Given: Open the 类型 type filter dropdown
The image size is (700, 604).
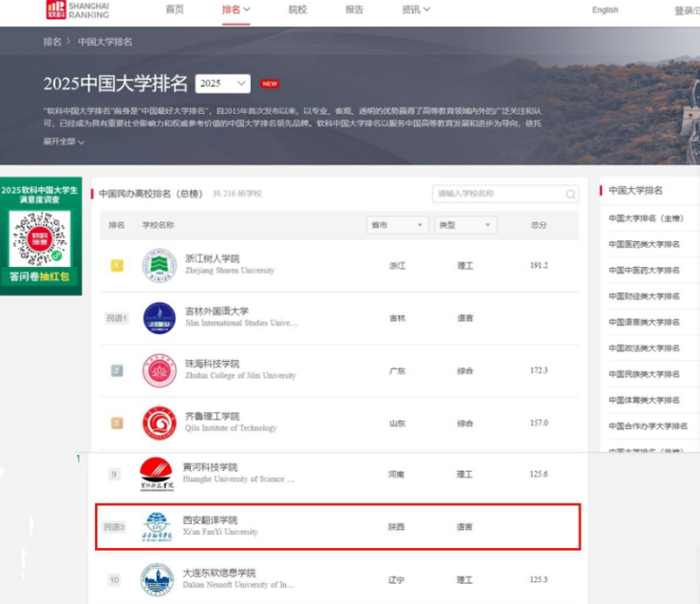Looking at the screenshot, I should [x=465, y=225].
